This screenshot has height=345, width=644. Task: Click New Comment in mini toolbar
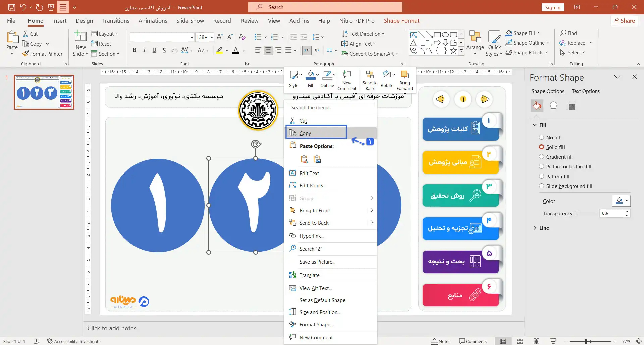pos(347,80)
